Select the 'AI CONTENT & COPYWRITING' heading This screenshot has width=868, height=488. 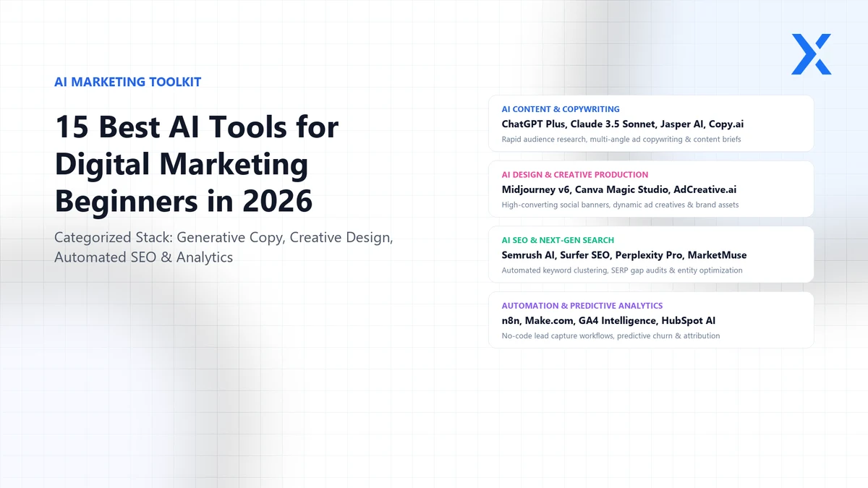click(x=561, y=109)
